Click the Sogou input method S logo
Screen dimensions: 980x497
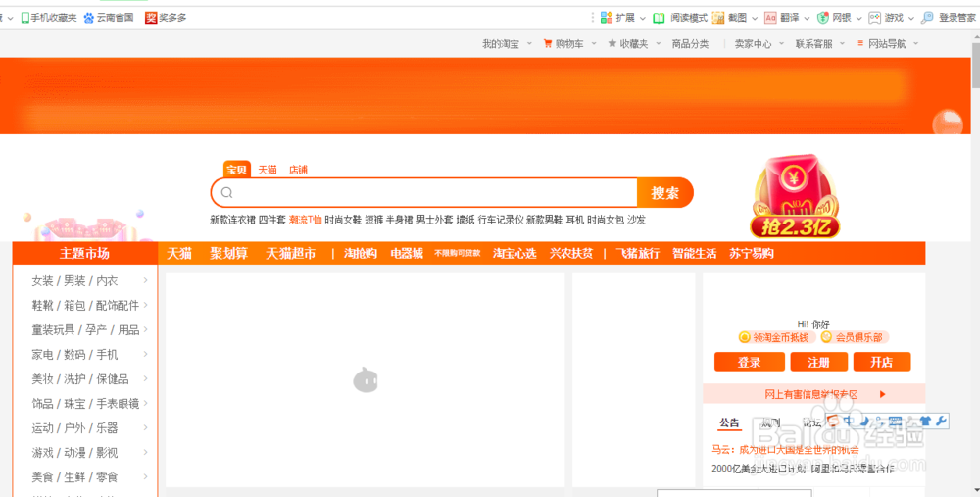833,421
